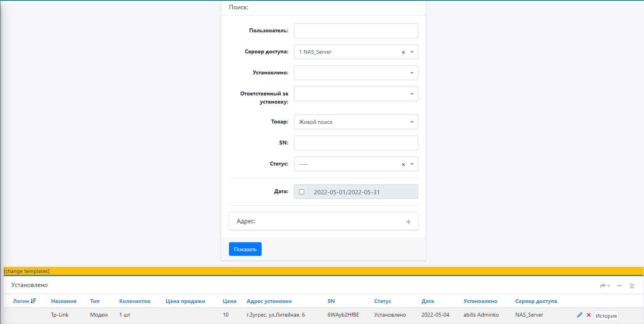
Task: Open the table columns list icon
Action: 632,286
